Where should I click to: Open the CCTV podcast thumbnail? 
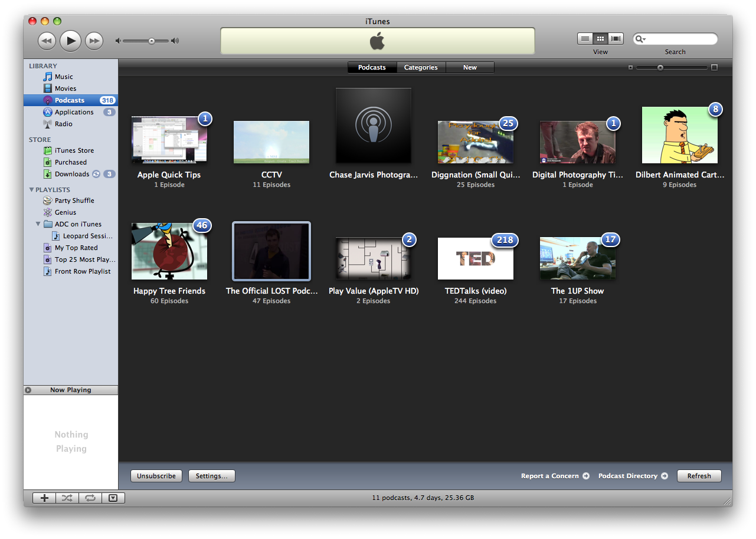coord(271,142)
